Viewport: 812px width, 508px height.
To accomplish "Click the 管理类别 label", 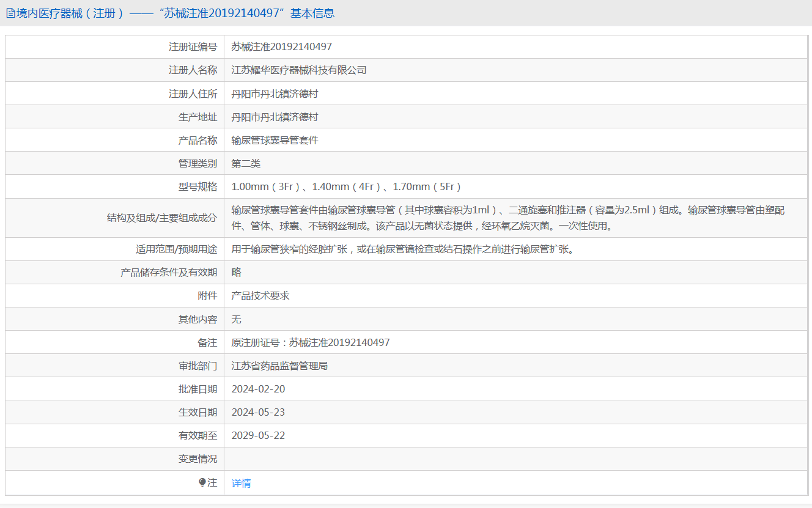I will click(x=198, y=163).
